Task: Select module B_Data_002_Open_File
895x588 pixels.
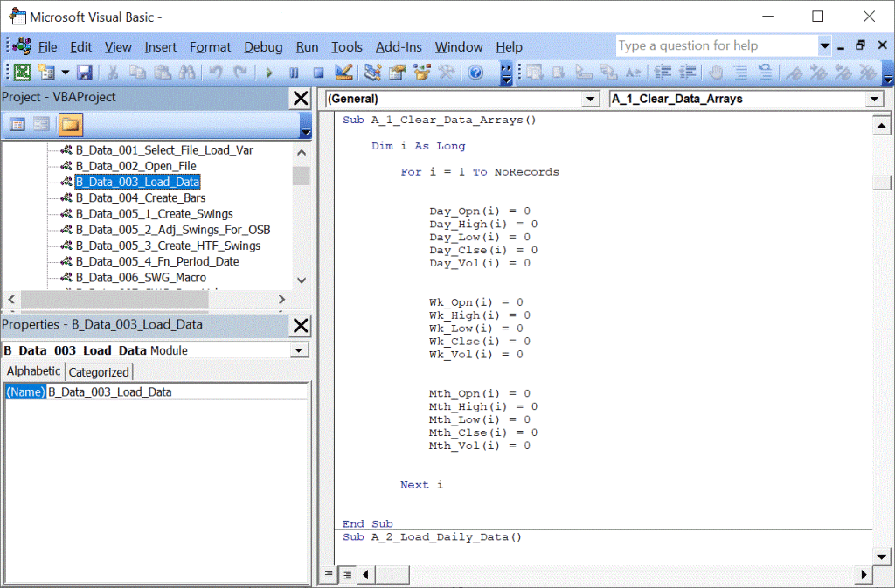Action: (135, 166)
